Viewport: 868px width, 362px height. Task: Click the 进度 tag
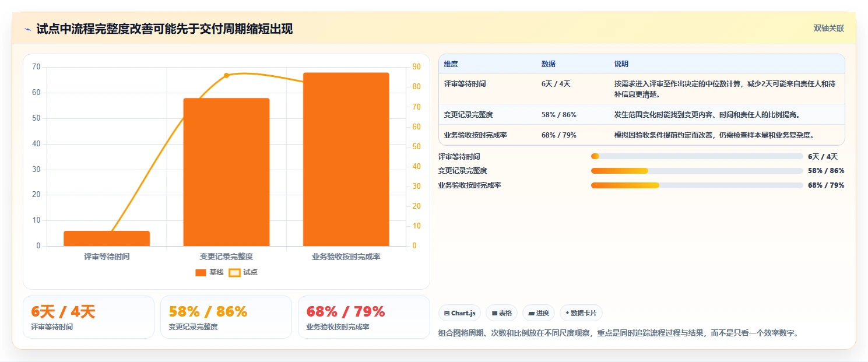click(539, 313)
